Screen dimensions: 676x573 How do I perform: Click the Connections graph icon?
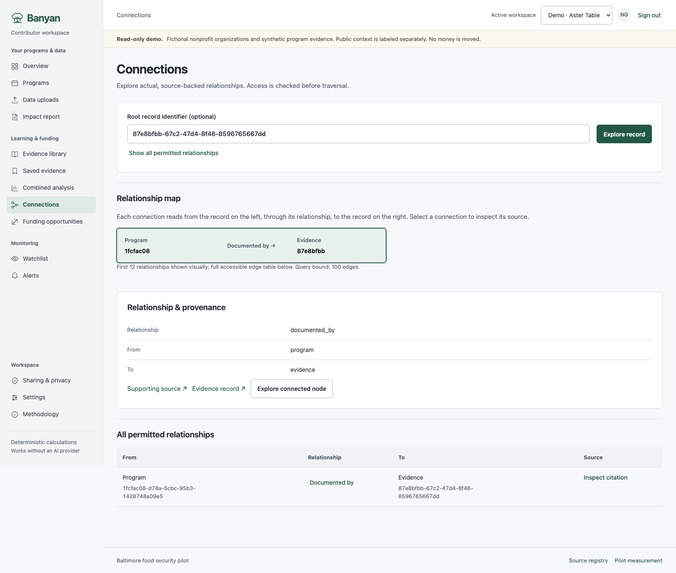pos(15,204)
